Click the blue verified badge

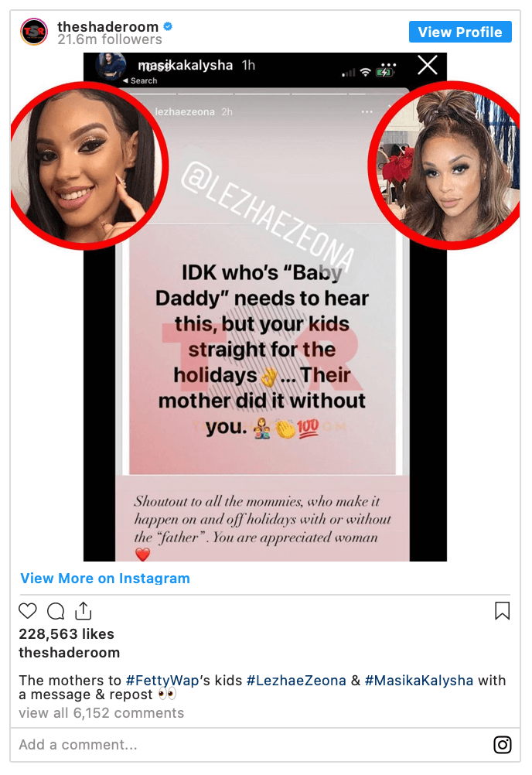pyautogui.click(x=168, y=26)
